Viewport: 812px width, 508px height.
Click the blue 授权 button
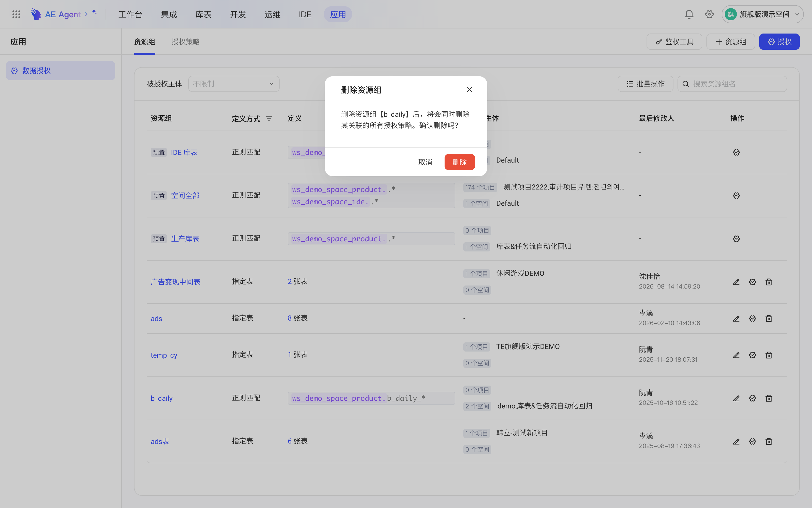point(779,42)
